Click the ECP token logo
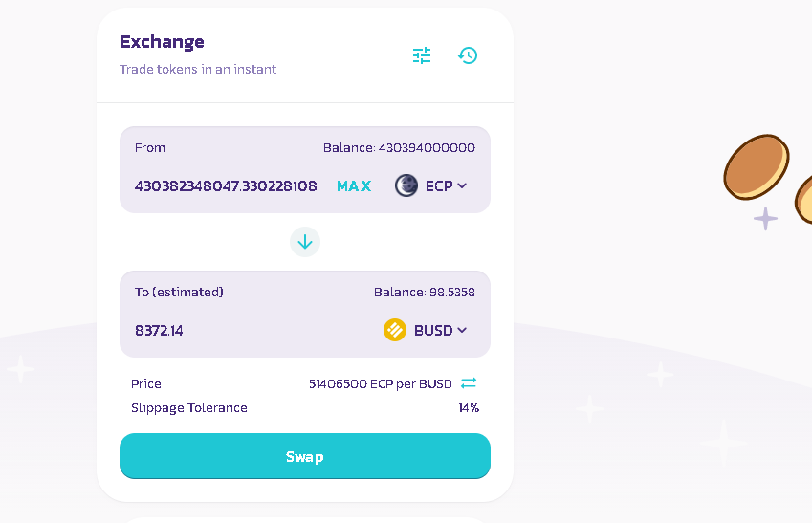 point(406,185)
